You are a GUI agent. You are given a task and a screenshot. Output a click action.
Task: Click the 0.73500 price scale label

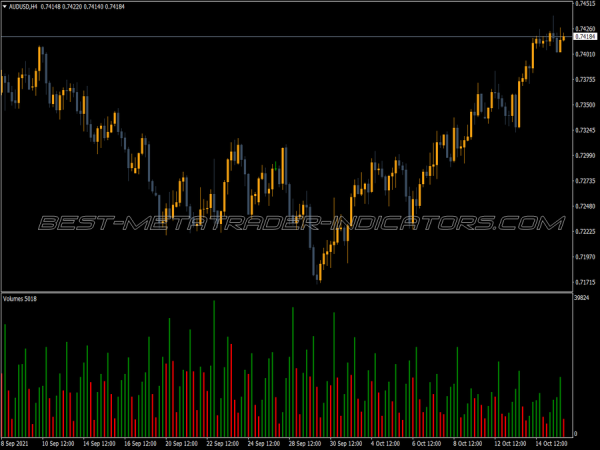click(586, 105)
